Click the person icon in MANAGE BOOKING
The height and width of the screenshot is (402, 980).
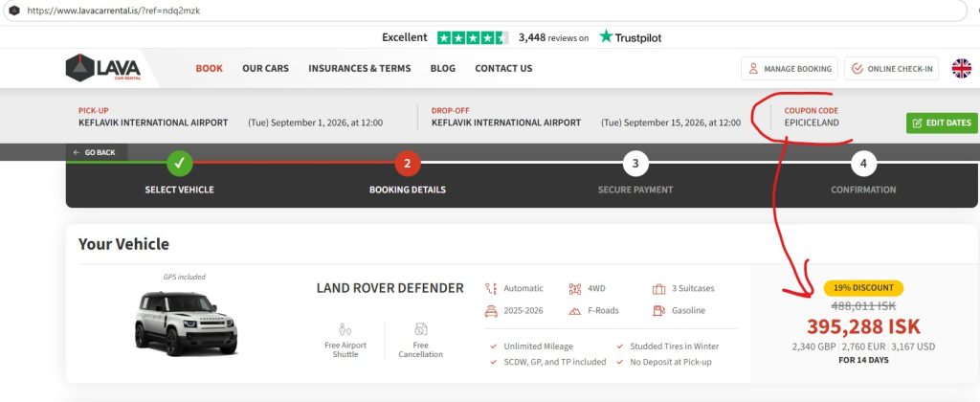point(753,69)
